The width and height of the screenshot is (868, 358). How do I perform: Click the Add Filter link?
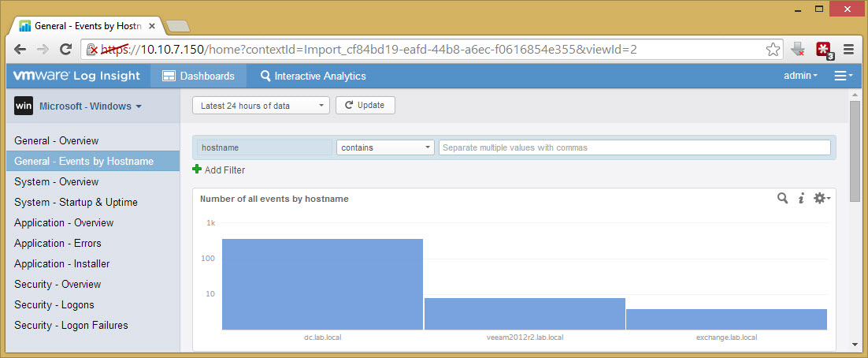(x=224, y=170)
